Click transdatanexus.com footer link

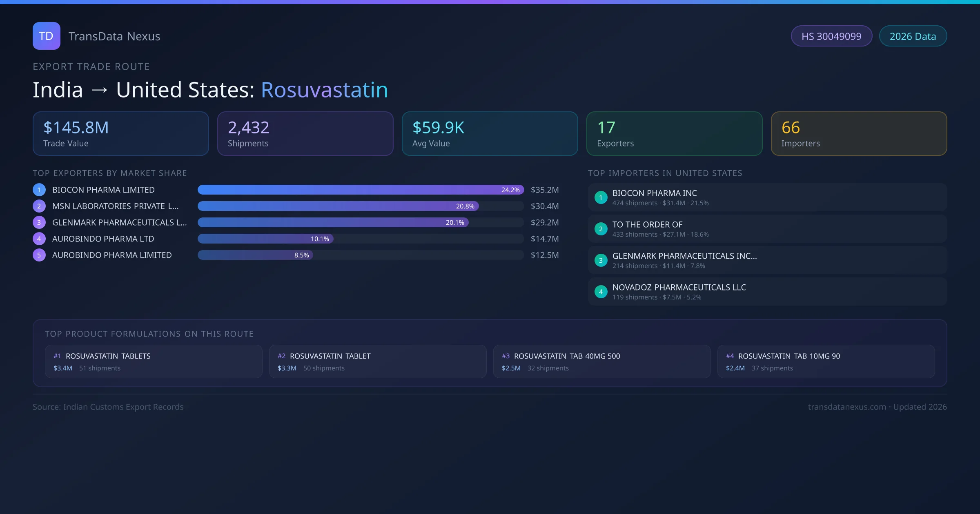click(846, 407)
